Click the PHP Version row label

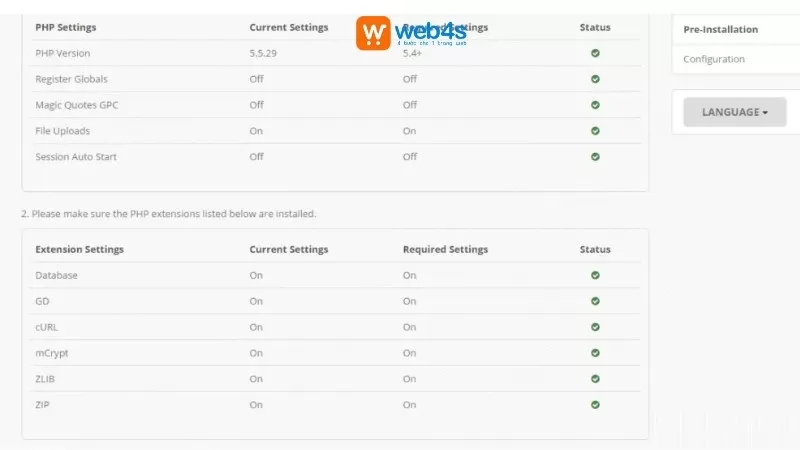point(62,53)
